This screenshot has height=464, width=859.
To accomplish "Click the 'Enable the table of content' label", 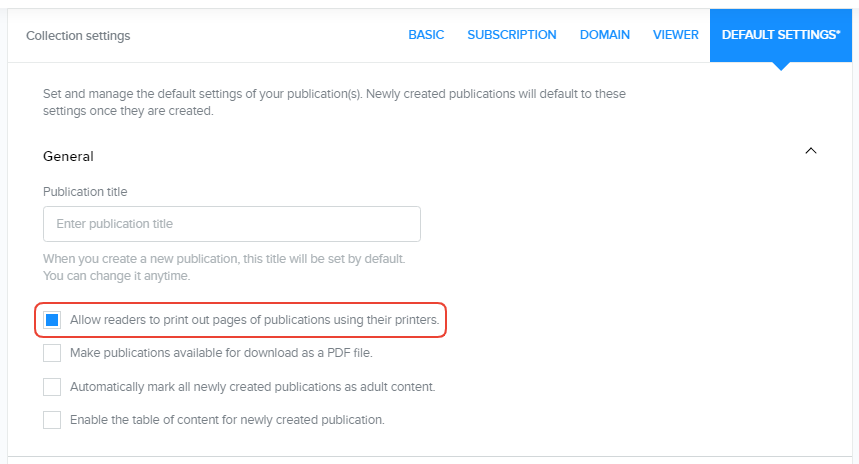I will (227, 420).
